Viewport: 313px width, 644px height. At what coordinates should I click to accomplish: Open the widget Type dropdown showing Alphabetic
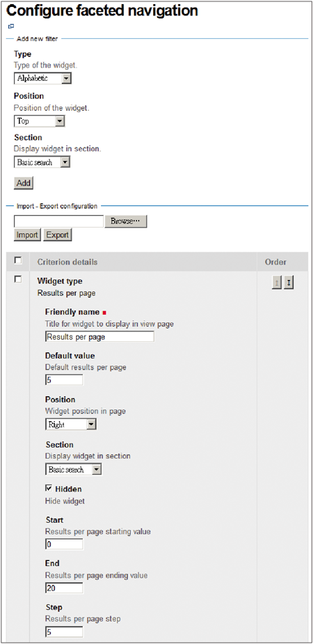coord(42,79)
